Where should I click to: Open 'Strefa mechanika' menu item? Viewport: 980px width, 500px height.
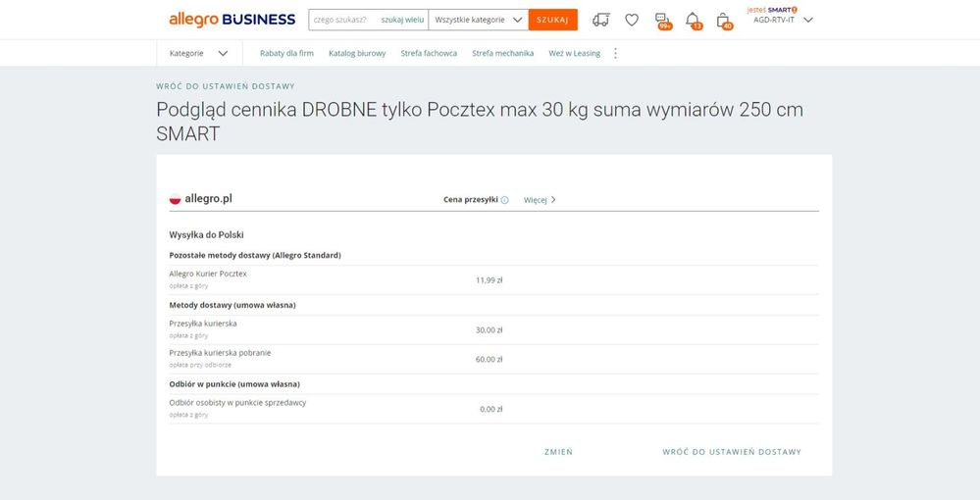[502, 53]
